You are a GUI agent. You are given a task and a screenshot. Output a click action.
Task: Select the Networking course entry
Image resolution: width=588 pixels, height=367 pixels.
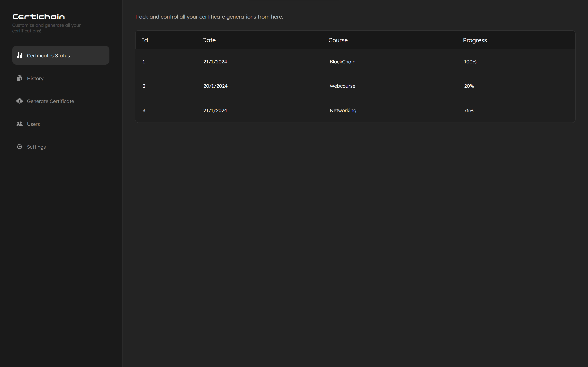tap(343, 111)
